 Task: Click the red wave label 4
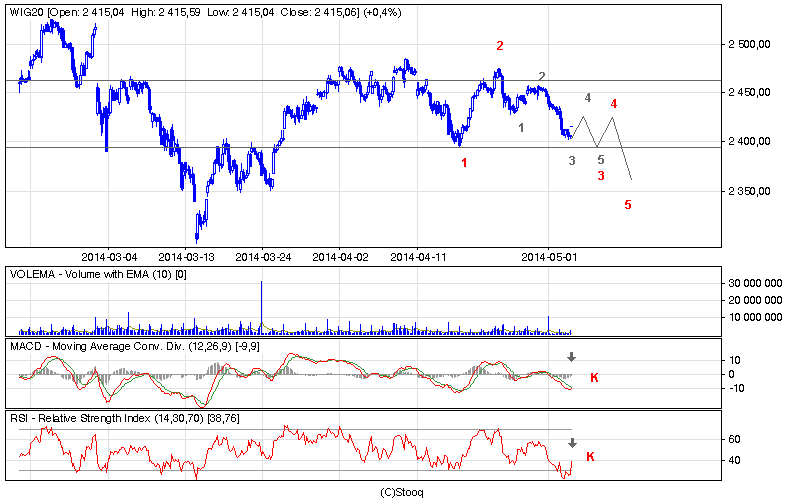(x=614, y=104)
